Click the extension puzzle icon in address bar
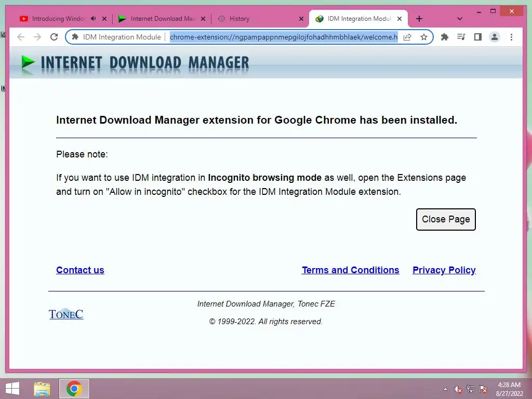Image resolution: width=532 pixels, height=399 pixels. point(75,37)
